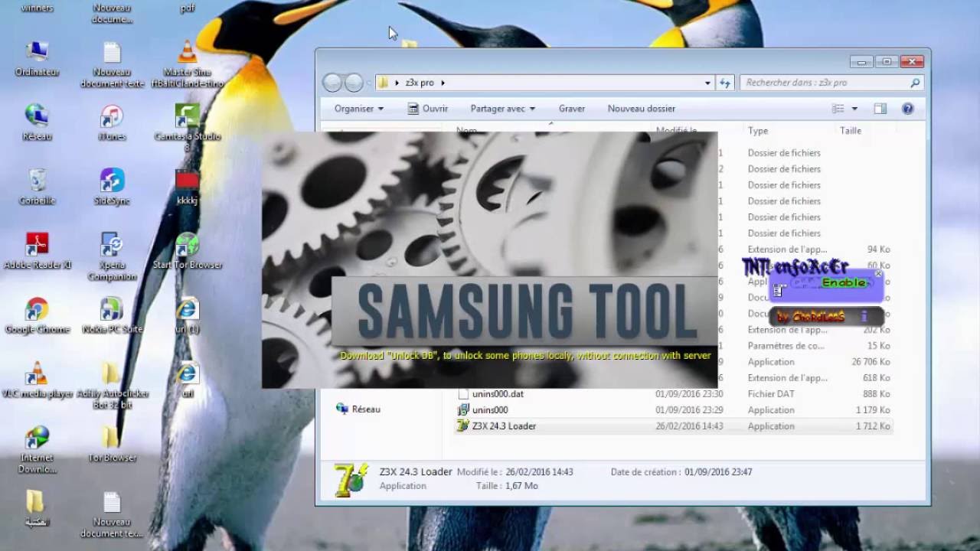Expand the view options dropdown arrow
The height and width of the screenshot is (551, 980).
pos(854,109)
